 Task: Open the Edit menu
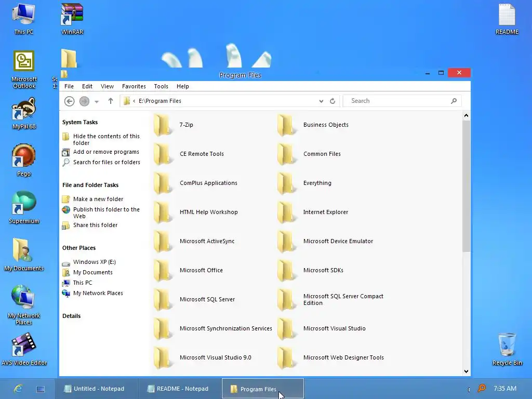87,86
